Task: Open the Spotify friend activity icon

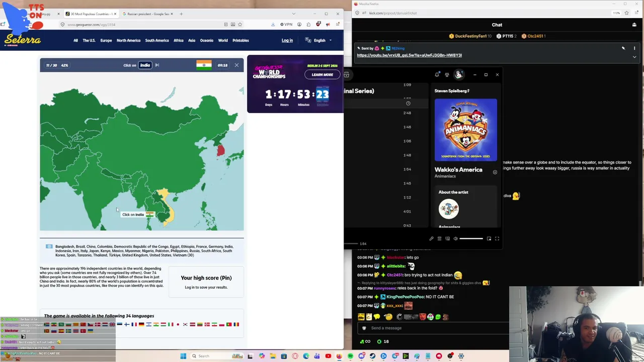Action: [x=447, y=75]
